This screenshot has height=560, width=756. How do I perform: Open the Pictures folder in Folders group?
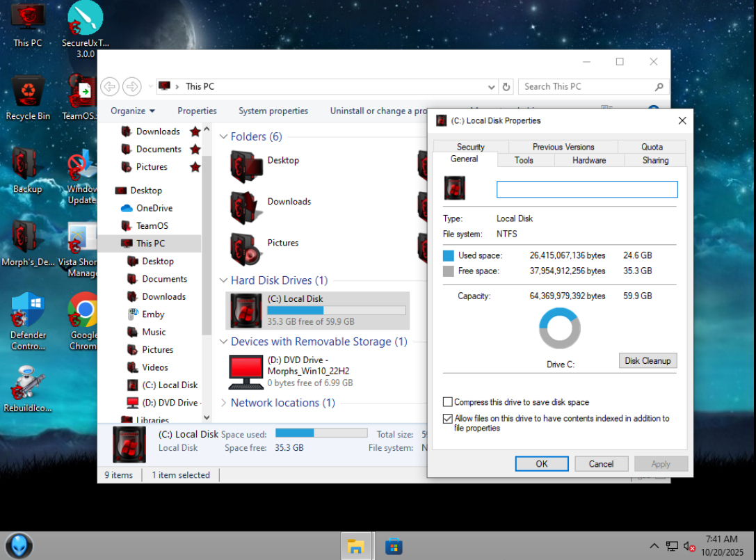(265, 249)
